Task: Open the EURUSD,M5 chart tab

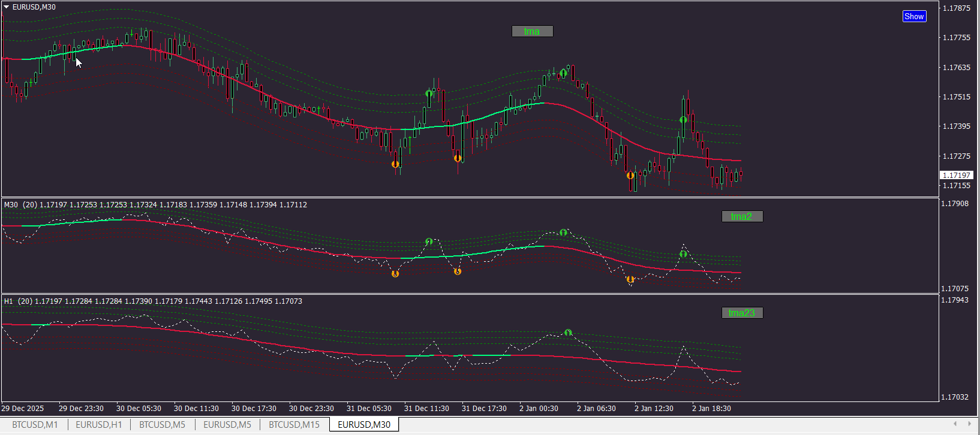Action: tap(227, 424)
